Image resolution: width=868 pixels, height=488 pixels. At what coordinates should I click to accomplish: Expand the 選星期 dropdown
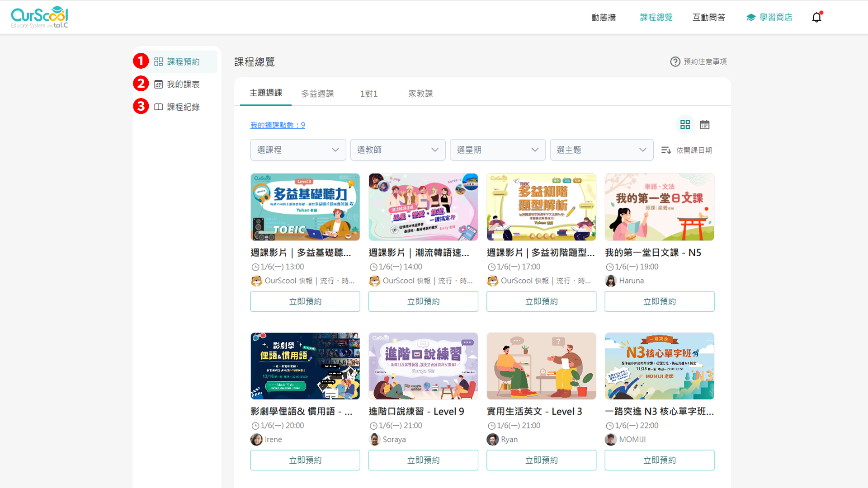(497, 150)
